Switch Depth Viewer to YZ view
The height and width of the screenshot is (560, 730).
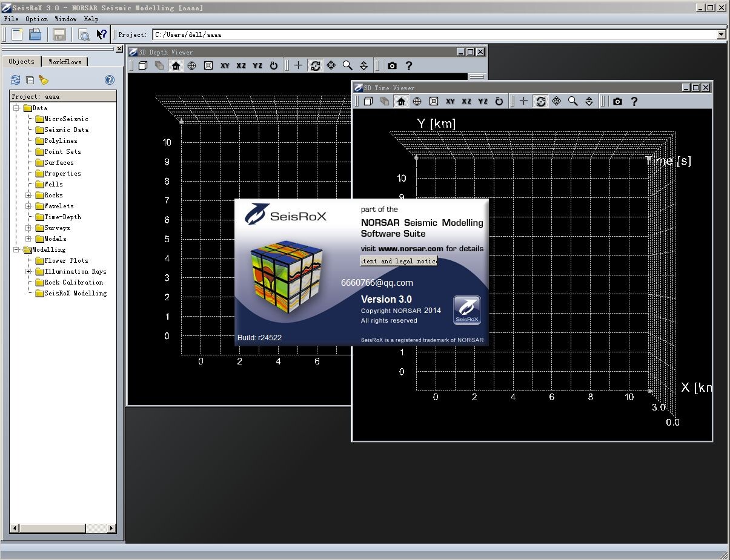tap(257, 65)
